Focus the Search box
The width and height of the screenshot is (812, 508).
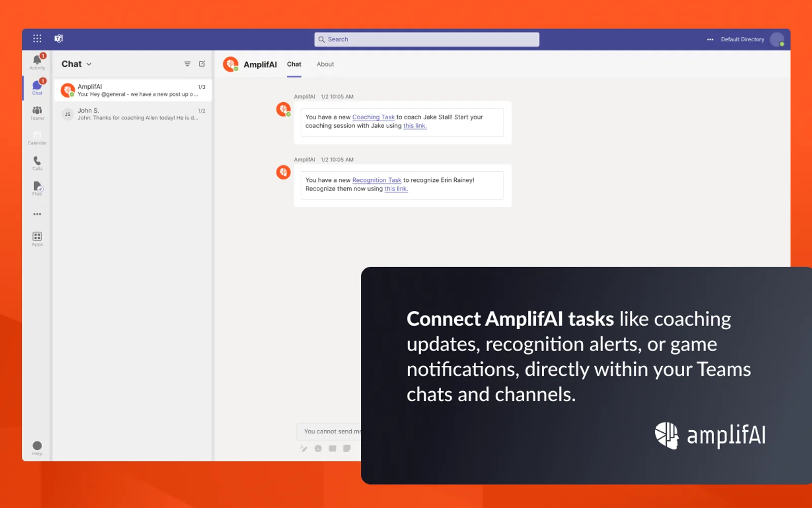click(426, 39)
